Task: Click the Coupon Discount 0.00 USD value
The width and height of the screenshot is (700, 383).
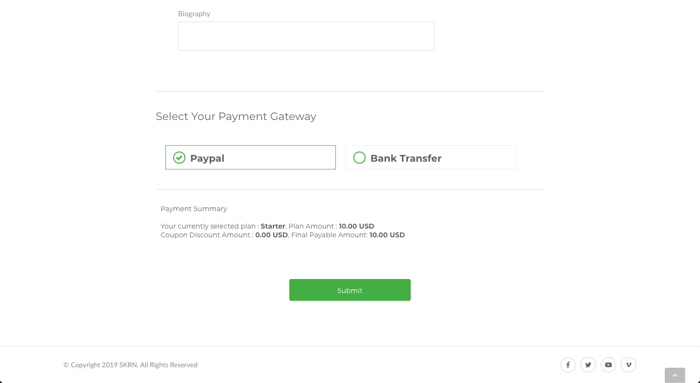Action: (x=271, y=235)
